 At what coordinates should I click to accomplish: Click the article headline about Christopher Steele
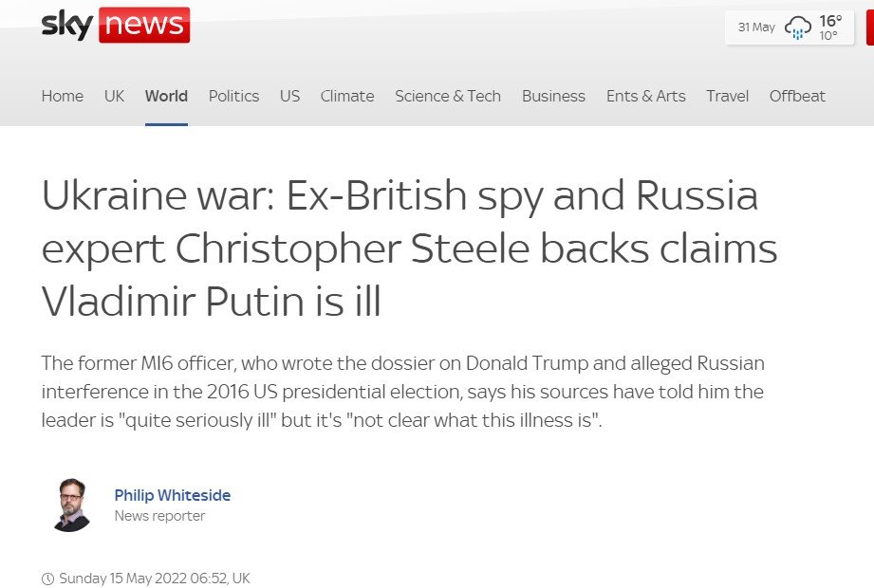[x=409, y=248]
